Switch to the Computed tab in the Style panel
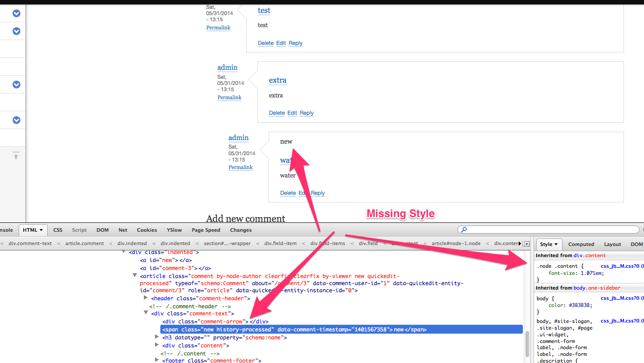 click(x=581, y=244)
